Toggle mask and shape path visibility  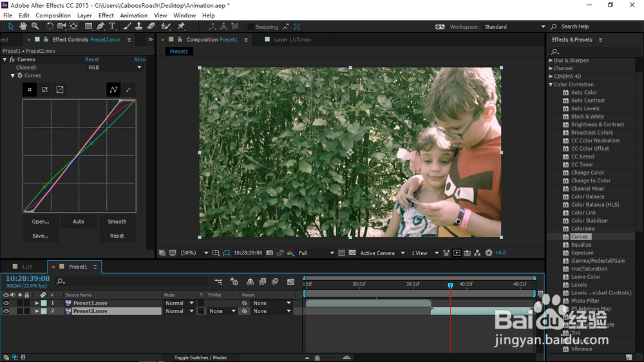[226, 253]
